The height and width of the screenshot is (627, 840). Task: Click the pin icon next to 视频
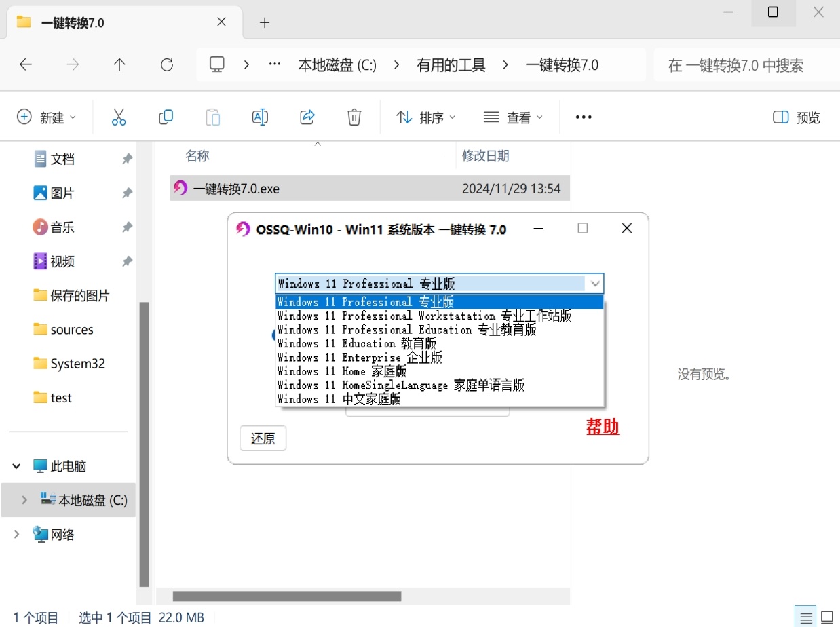(127, 261)
